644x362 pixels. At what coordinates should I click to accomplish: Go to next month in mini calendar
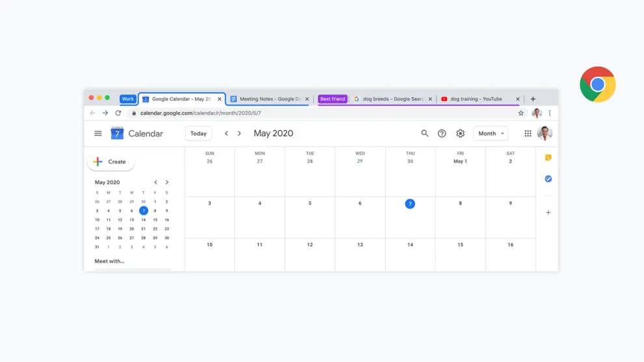tap(167, 182)
